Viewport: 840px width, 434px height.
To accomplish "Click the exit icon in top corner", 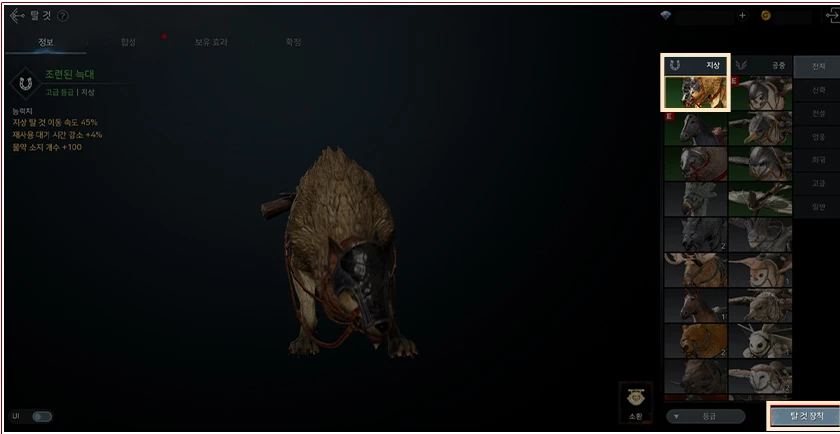I will [834, 16].
